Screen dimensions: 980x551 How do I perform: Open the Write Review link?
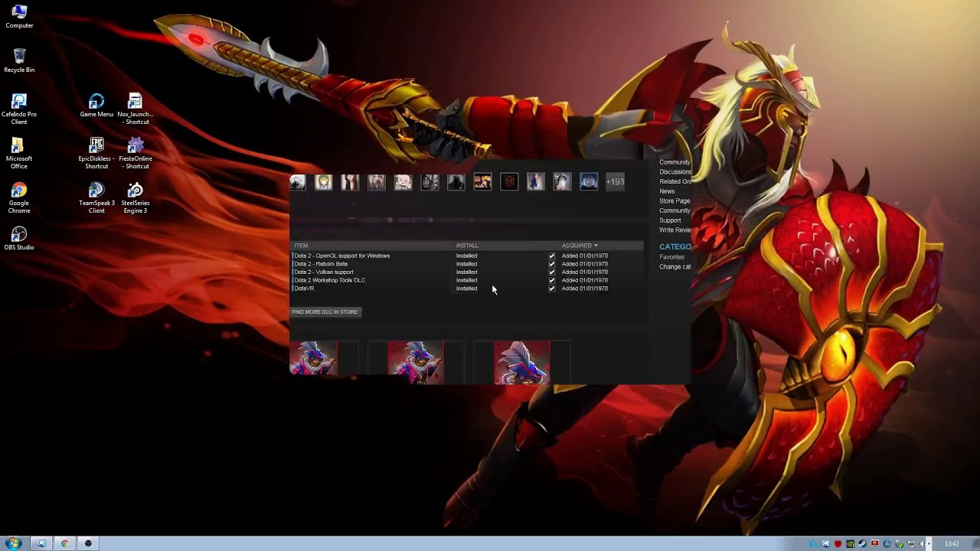coord(675,230)
